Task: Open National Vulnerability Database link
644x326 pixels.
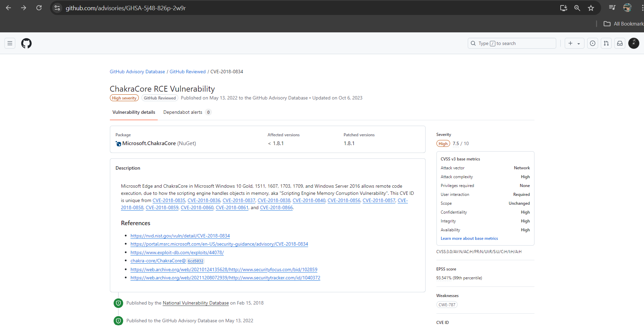Action: click(x=196, y=303)
